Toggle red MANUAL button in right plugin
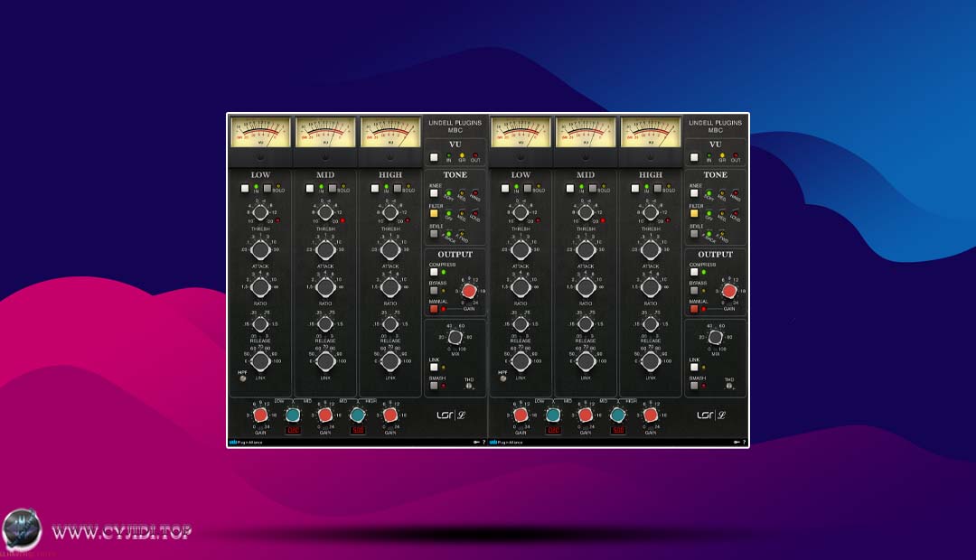This screenshot has height=560, width=976. click(x=694, y=309)
